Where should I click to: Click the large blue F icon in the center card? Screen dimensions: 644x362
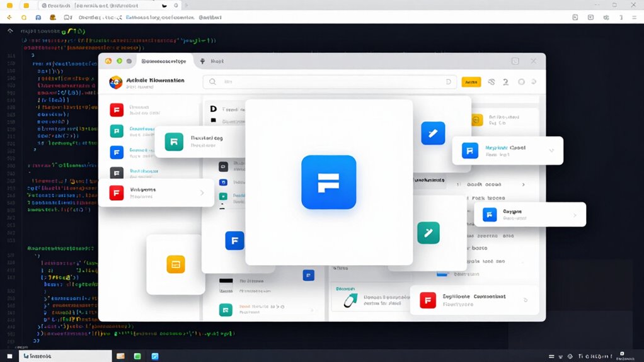328,182
